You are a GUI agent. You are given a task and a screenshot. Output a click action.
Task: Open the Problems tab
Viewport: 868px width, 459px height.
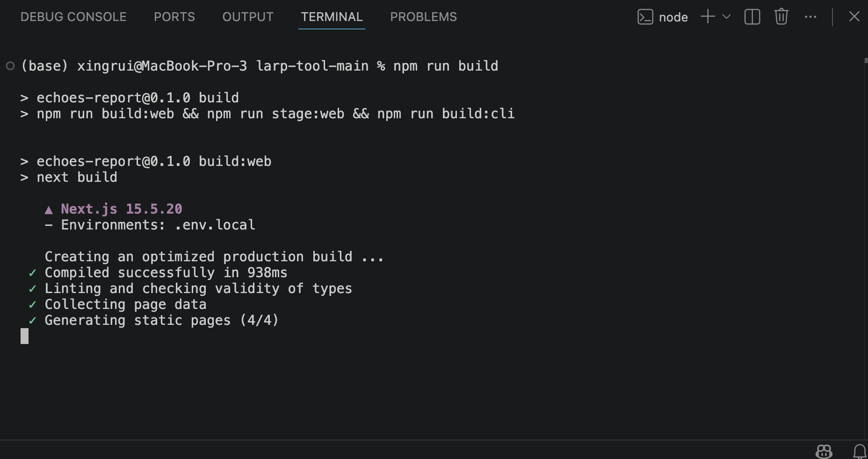423,17
